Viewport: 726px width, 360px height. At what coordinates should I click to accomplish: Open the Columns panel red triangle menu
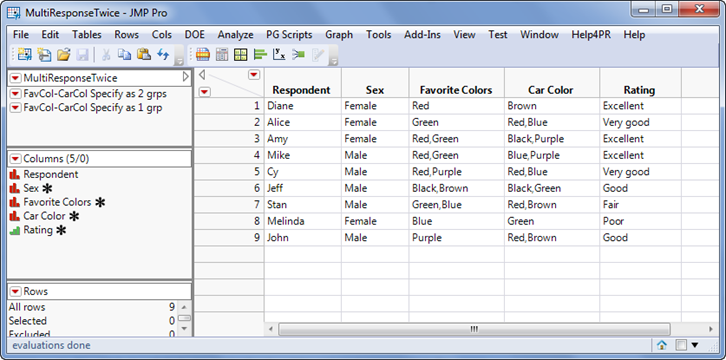(x=16, y=159)
